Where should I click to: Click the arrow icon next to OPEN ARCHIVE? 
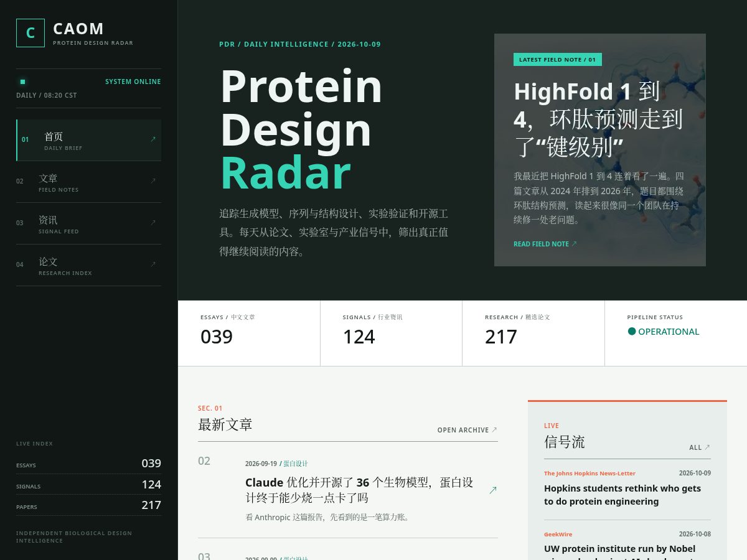pyautogui.click(x=494, y=430)
